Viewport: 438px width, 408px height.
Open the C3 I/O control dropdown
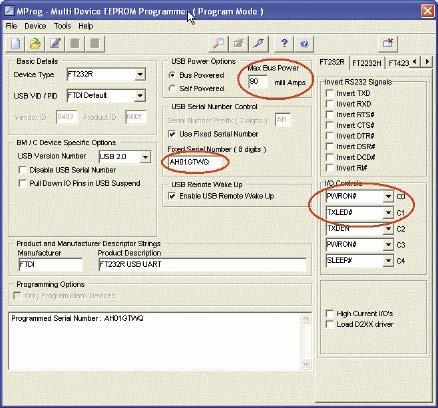click(x=388, y=245)
